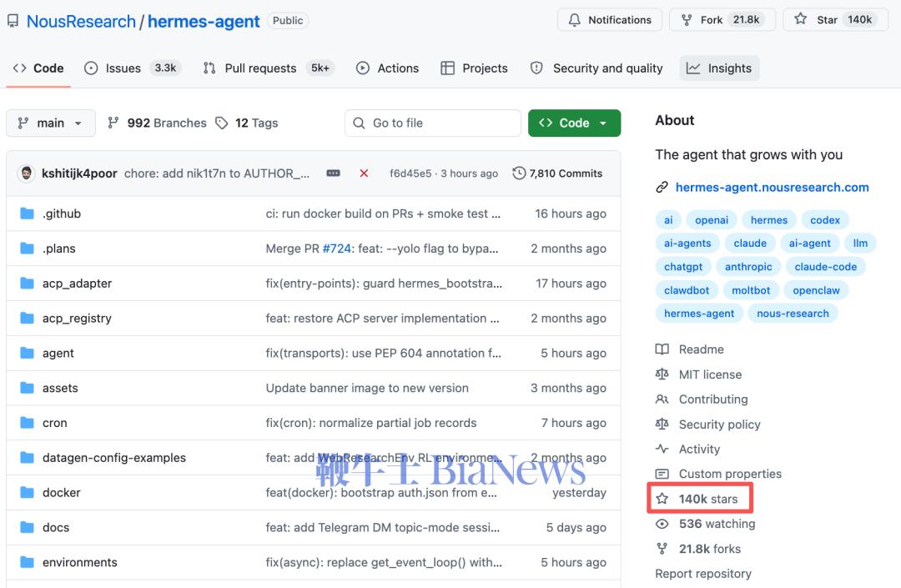The height and width of the screenshot is (588, 901).
Task: Open the NousResearch owner link
Action: pyautogui.click(x=81, y=21)
